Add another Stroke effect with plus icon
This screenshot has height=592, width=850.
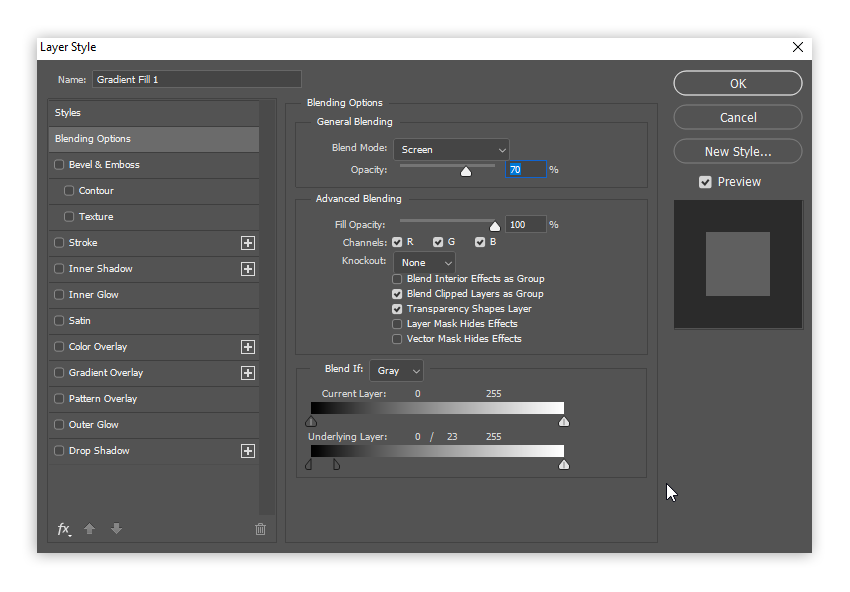click(248, 243)
